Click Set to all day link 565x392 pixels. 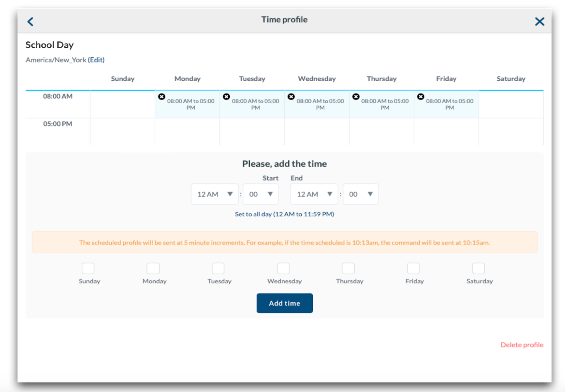[x=284, y=214]
